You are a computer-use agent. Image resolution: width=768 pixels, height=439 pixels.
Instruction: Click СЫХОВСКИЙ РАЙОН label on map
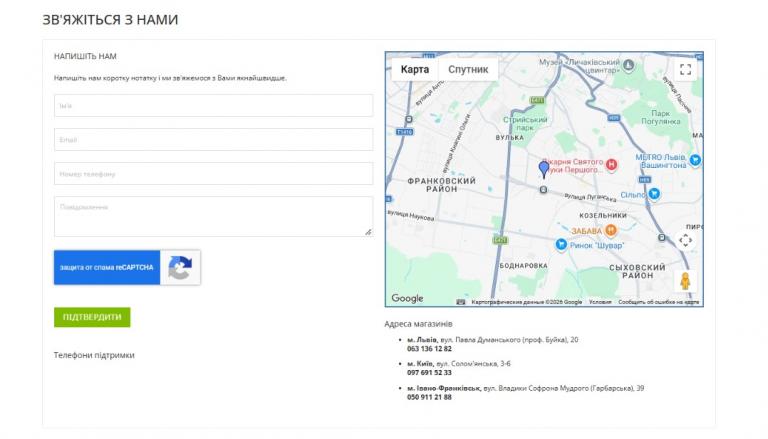637,271
